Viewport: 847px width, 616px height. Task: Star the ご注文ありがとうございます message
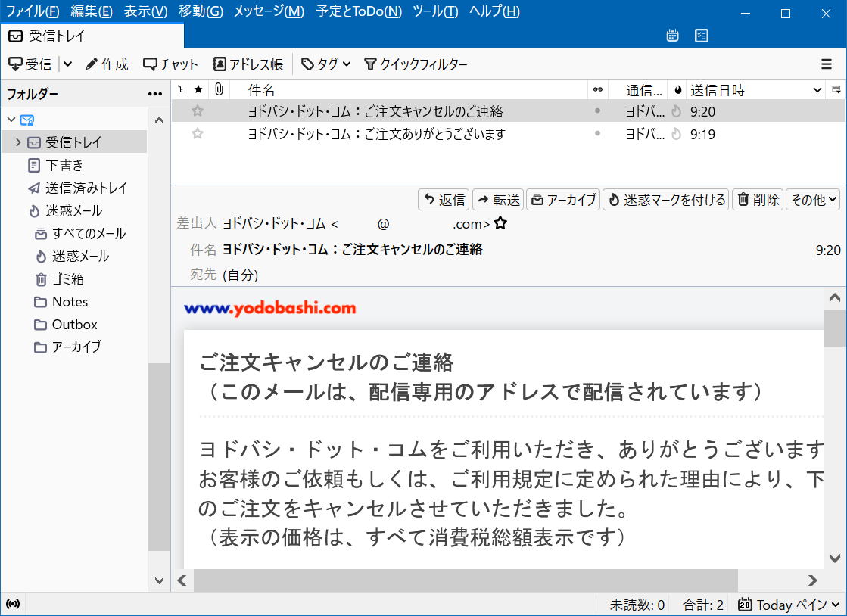point(198,134)
